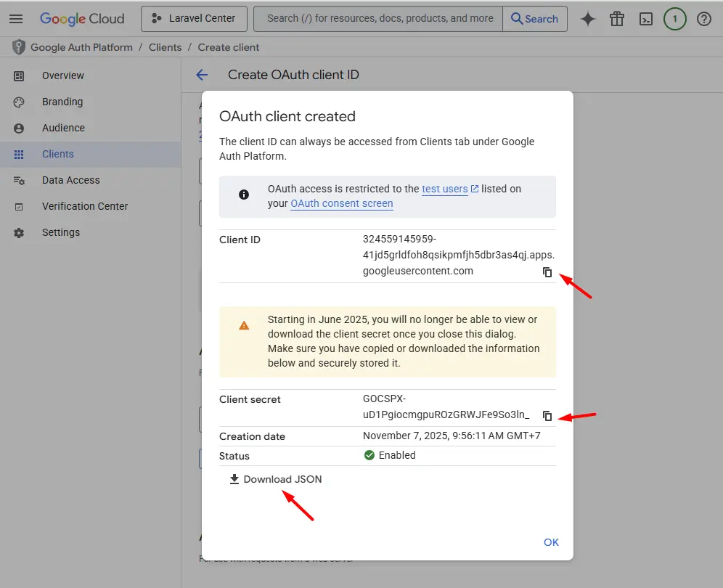Open the Laravel Center project picker

[x=194, y=19]
